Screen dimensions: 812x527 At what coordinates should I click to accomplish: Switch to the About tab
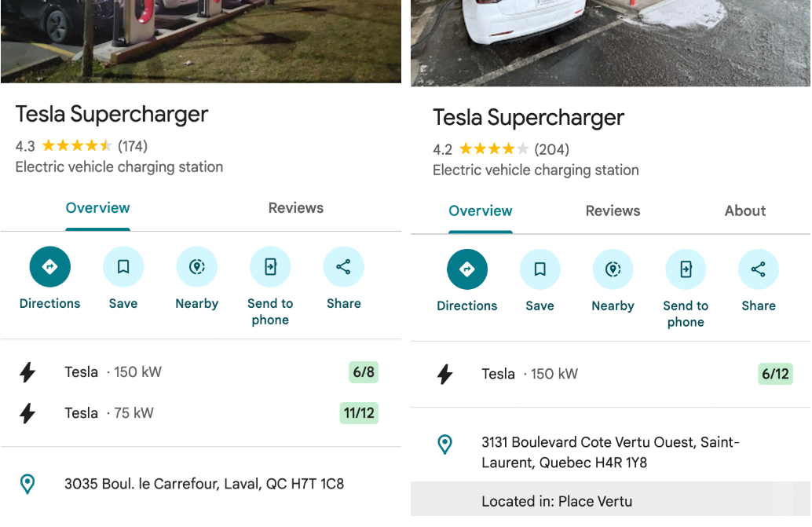pyautogui.click(x=745, y=210)
